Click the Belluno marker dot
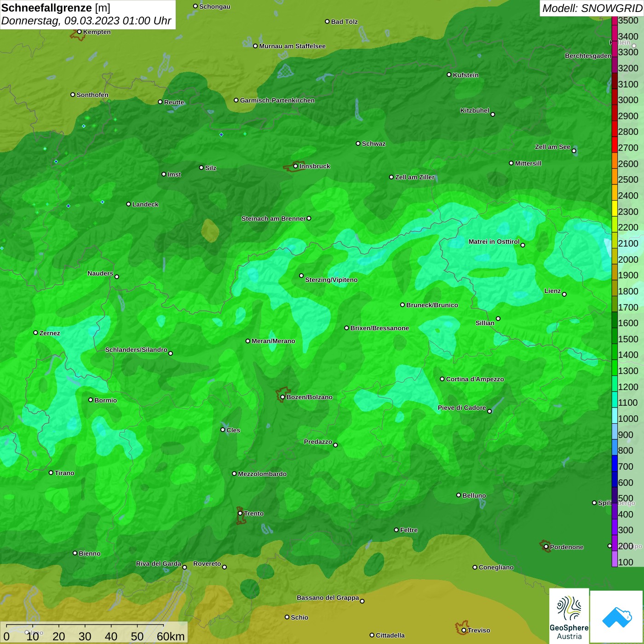Screen dimensions: 644x644 (458, 495)
